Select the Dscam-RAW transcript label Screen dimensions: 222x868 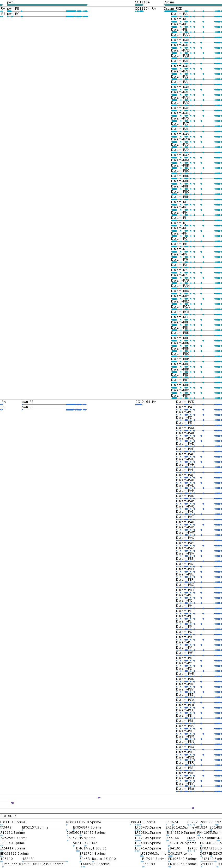point(181,139)
